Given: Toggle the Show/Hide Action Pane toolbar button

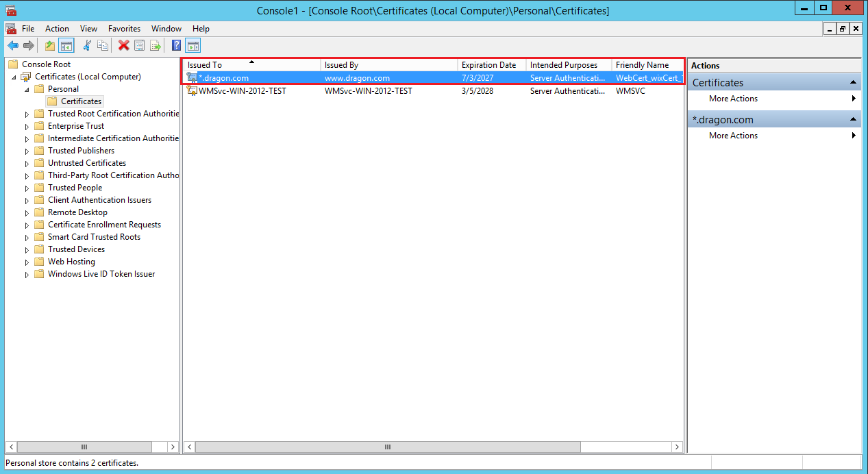Looking at the screenshot, I should pos(193,45).
